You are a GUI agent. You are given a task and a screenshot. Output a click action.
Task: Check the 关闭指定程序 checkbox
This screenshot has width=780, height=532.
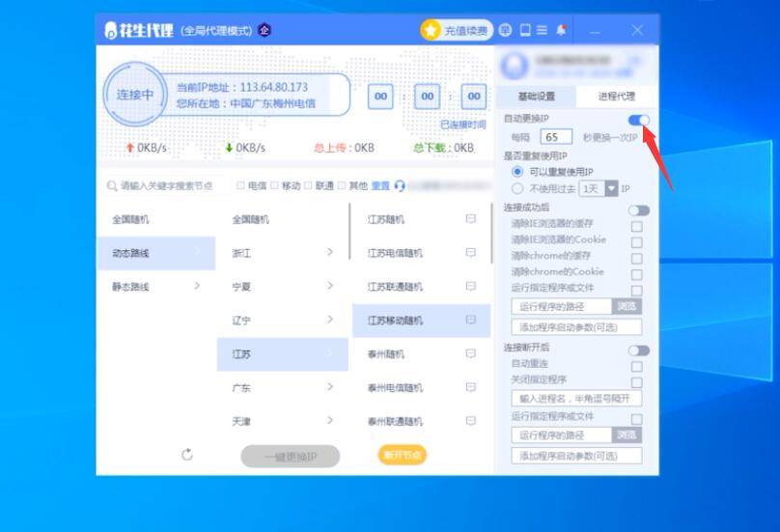[636, 382]
